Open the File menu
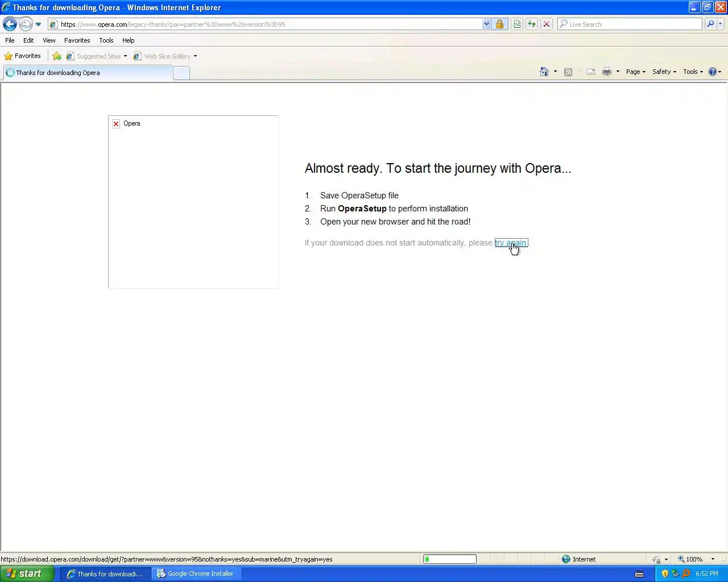Viewport: 728px width, 582px height. pos(10,40)
